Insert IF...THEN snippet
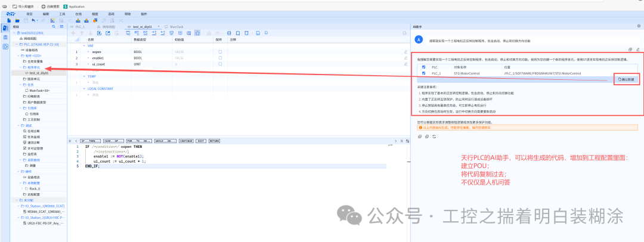The image size is (644, 242). 91,141
